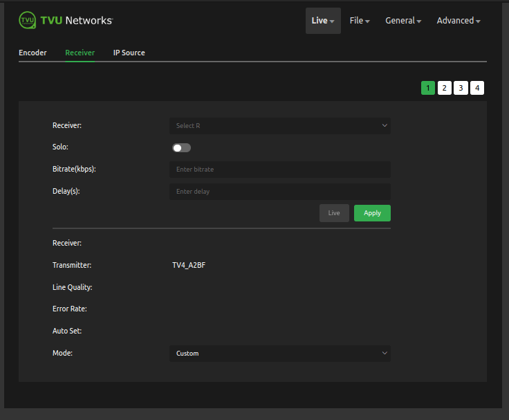The image size is (509, 420).
Task: Go to page 2
Action: click(445, 88)
